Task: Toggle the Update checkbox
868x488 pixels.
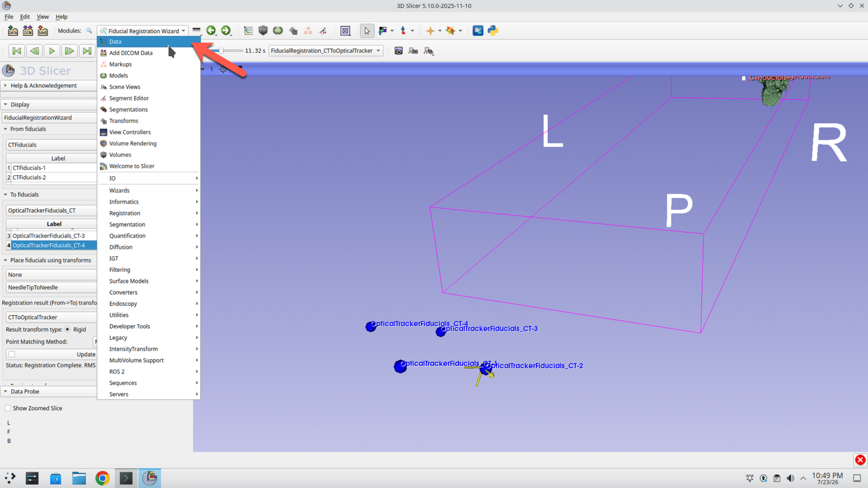Action: pos(12,354)
